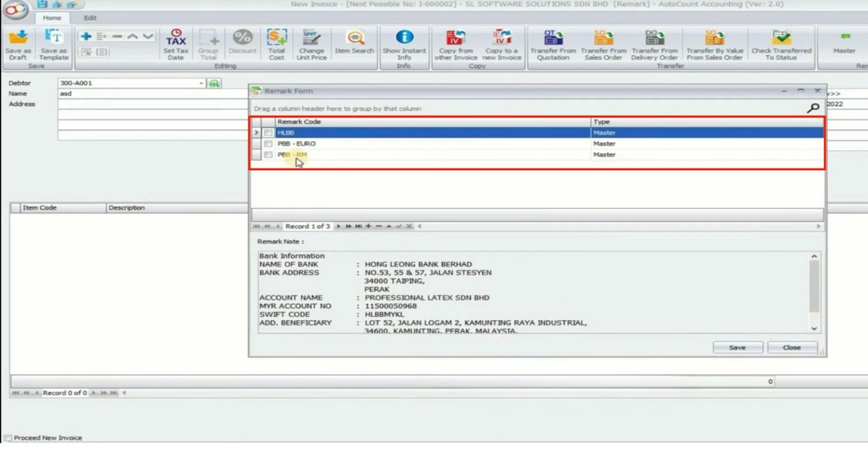Enable Proceed New Invoice checkbox
This screenshot has width=868, height=462.
pyautogui.click(x=8, y=437)
